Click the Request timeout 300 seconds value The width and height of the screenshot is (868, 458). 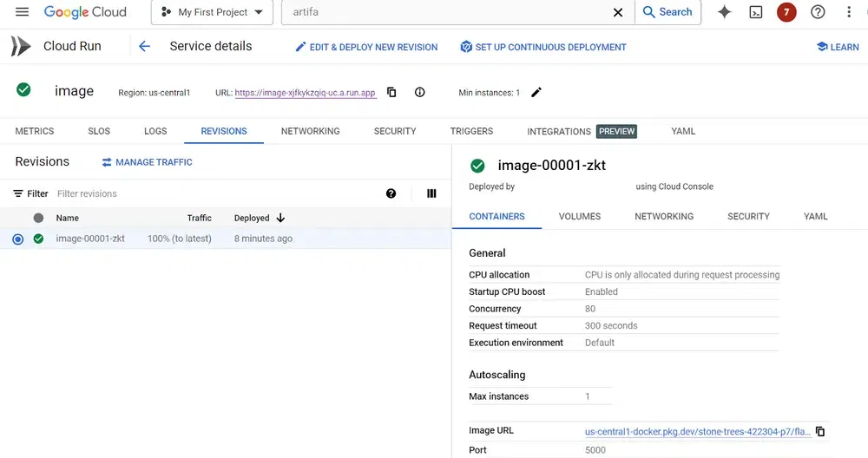[x=611, y=326]
